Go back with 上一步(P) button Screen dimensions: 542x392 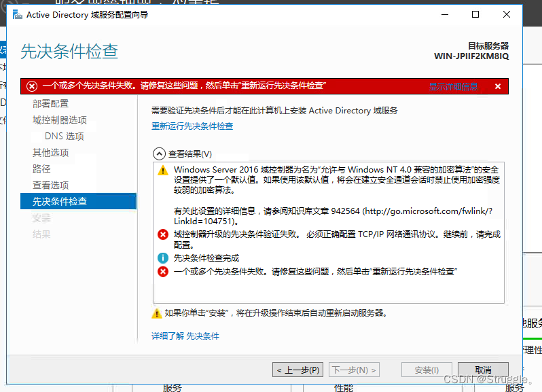click(297, 370)
